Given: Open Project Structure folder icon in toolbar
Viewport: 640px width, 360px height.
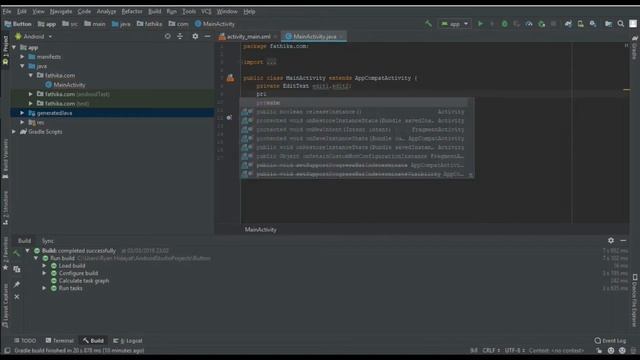Looking at the screenshot, I should pos(608,24).
